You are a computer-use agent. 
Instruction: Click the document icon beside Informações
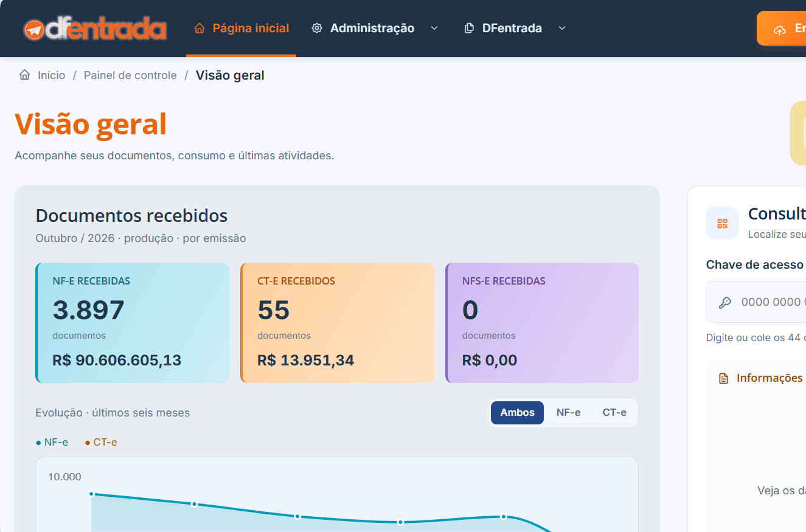pos(723,379)
